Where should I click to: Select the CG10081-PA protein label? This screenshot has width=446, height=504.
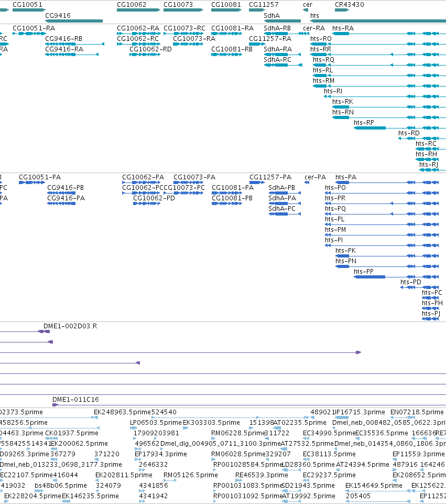233,187
